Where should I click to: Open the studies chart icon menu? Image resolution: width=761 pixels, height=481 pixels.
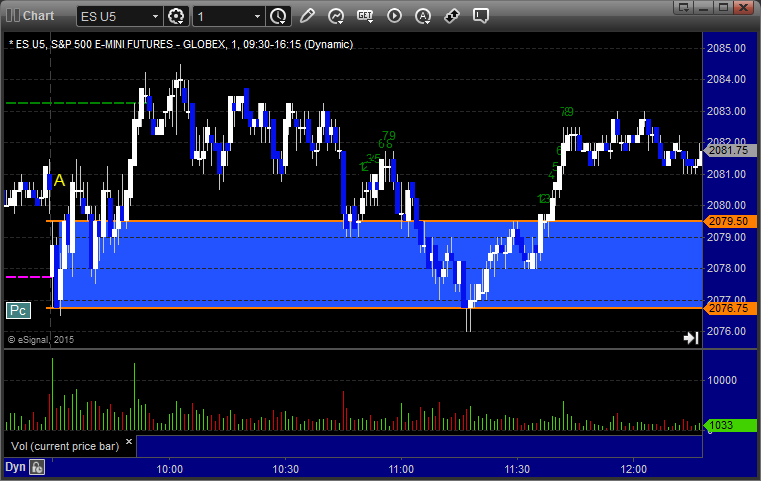tap(336, 16)
